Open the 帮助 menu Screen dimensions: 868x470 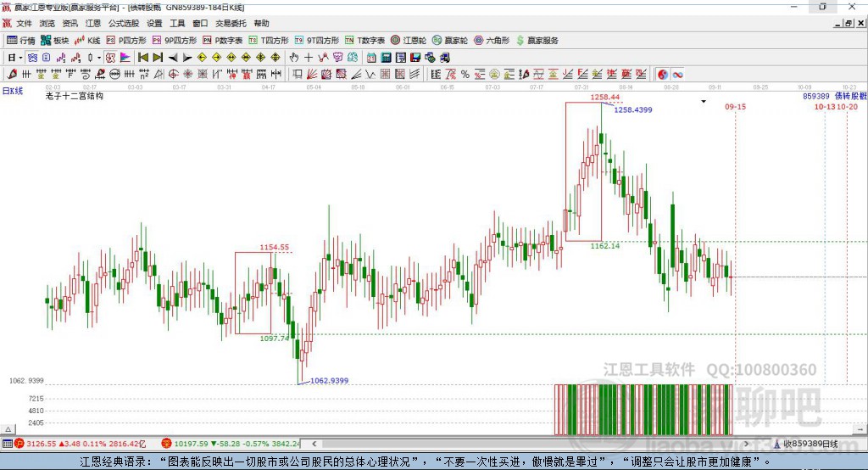[x=261, y=23]
